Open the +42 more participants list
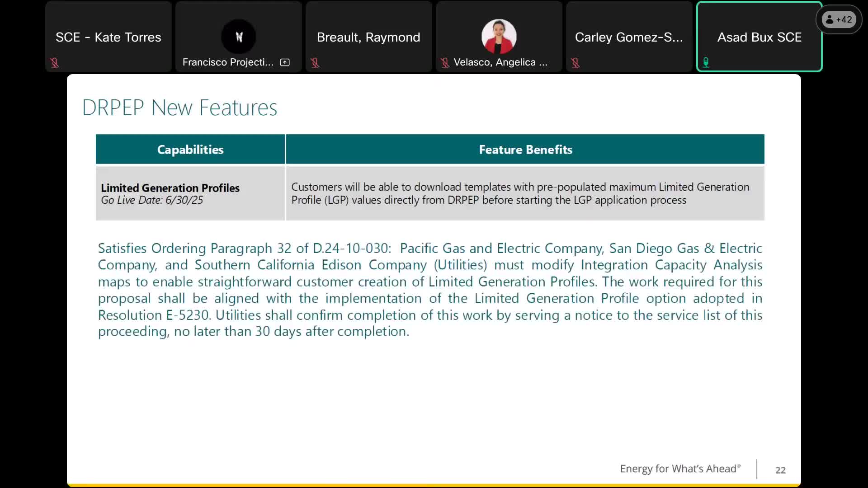Image resolution: width=868 pixels, height=488 pixels. click(839, 19)
